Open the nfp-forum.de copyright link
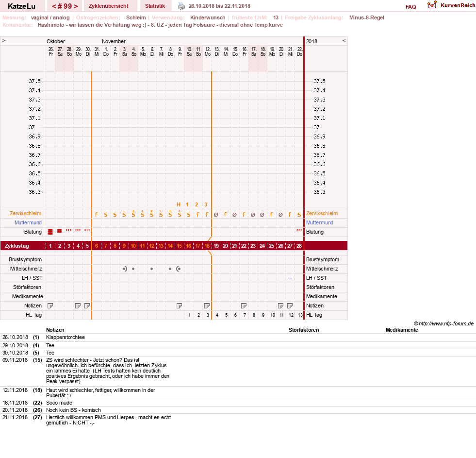The image size is (476, 458). pos(443,323)
